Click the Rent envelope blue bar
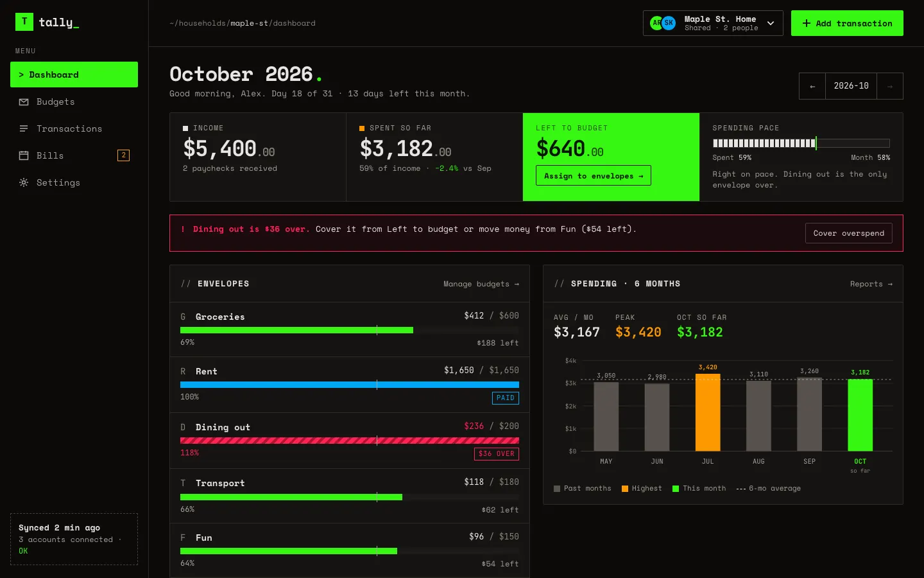This screenshot has width=924, height=578. click(x=350, y=385)
